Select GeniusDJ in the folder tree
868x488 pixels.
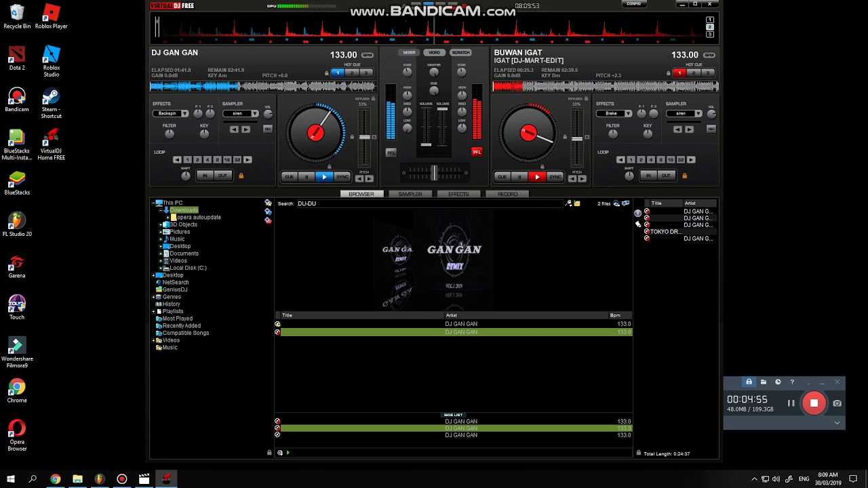coord(174,289)
